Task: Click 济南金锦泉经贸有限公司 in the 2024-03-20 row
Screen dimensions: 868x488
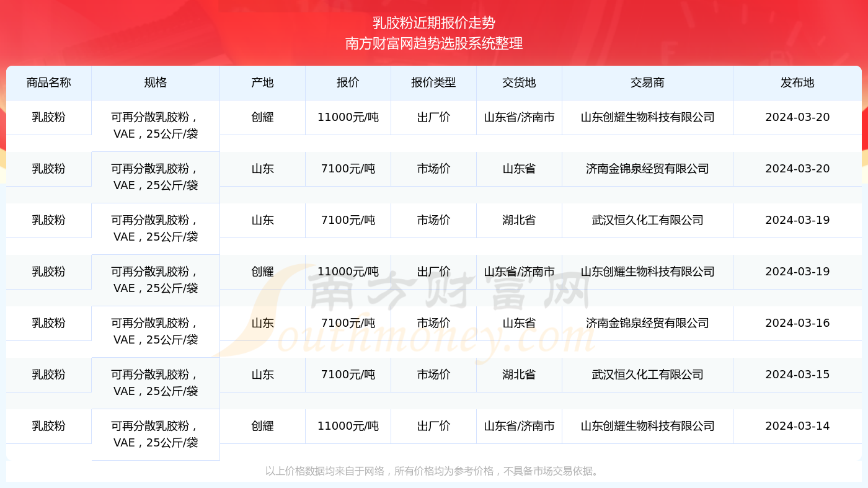Action: pos(647,169)
